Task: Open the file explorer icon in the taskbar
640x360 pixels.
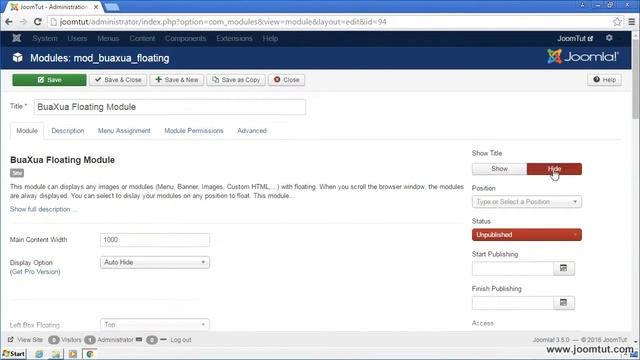Action: coord(56,354)
